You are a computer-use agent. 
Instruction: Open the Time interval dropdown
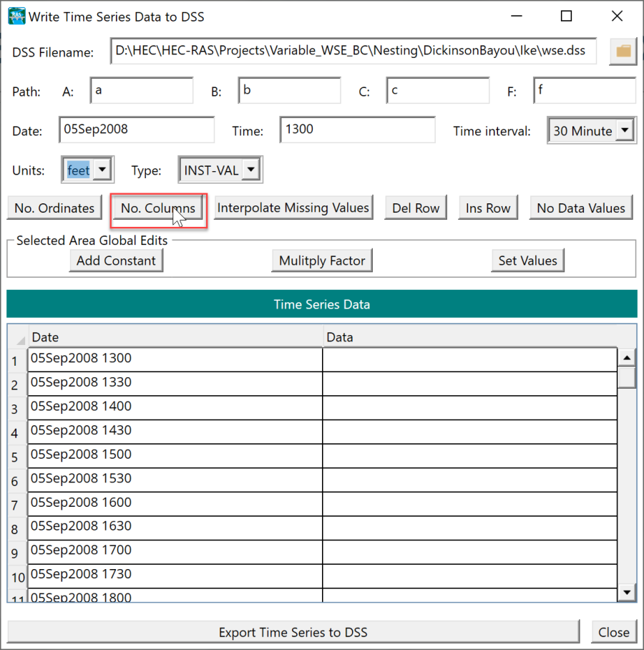[625, 131]
